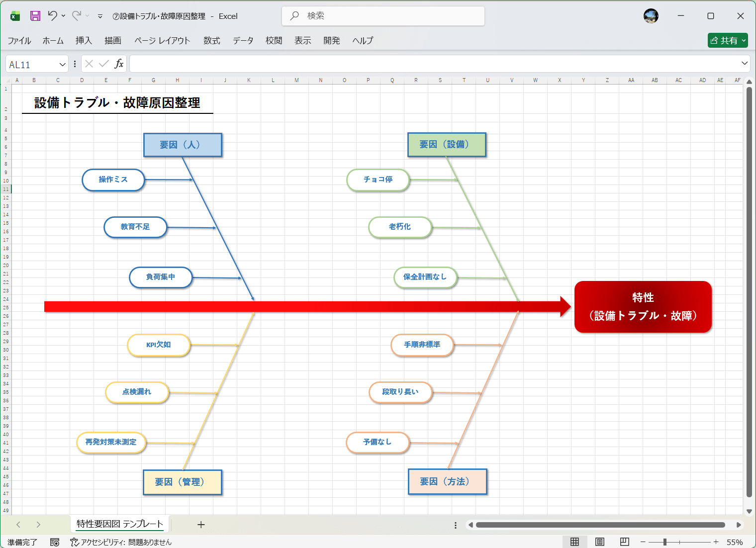Click inside the 検索 search box

tap(383, 15)
